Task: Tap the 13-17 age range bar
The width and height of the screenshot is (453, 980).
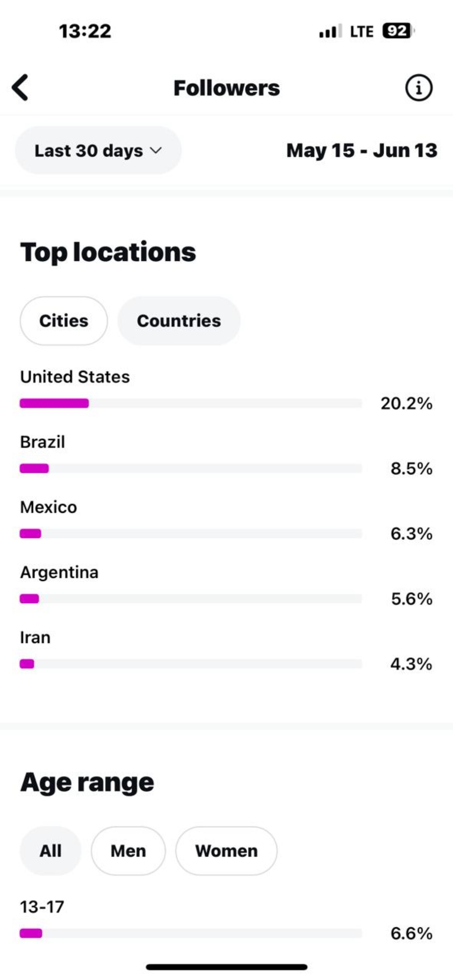Action: [x=190, y=933]
